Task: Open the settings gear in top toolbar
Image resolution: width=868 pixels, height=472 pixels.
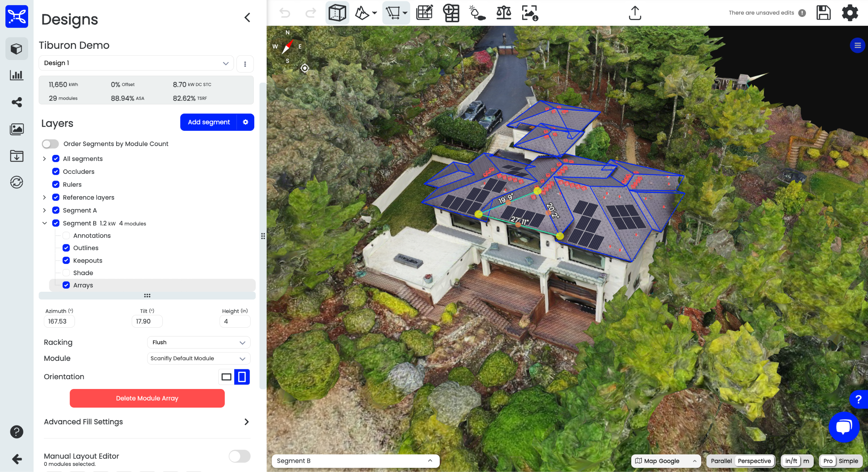Action: point(850,13)
